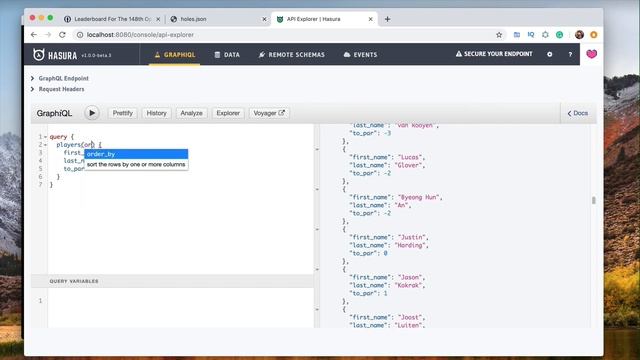Image resolution: width=640 pixels, height=360 pixels.
Task: Open the DATA tab
Action: point(227,54)
